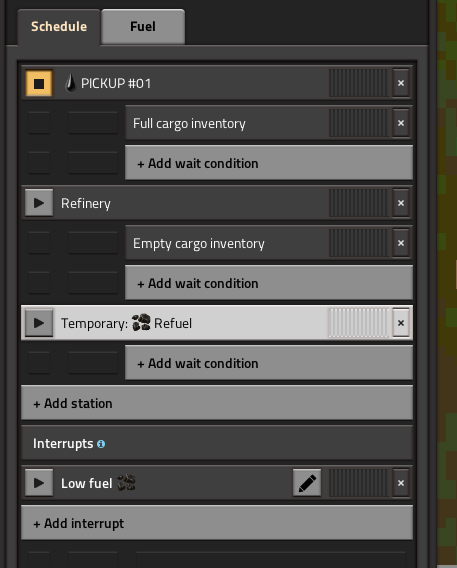Open the Interrupts info tooltip icon
The height and width of the screenshot is (568, 457).
[101, 444]
